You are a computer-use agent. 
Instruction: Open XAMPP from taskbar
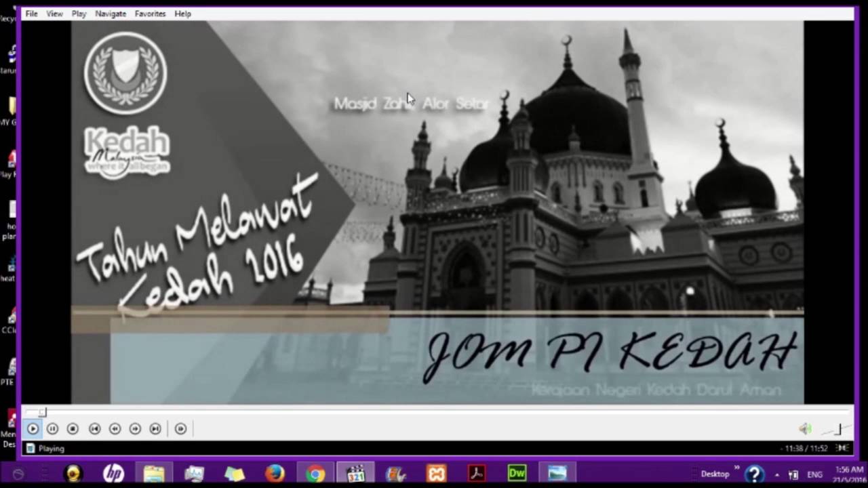pos(436,473)
